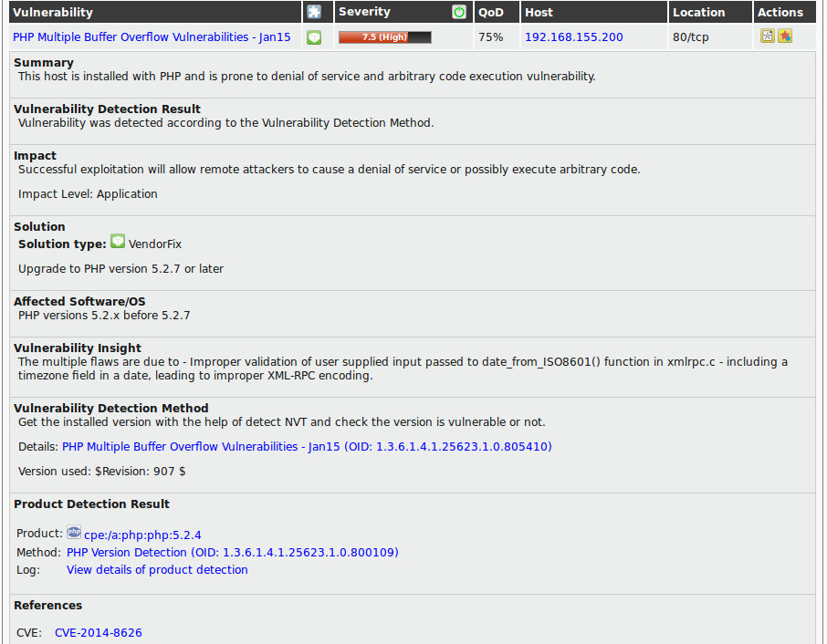Open cpe:/a:php:php:5.2.4 product link
The image size is (827, 644).
click(x=142, y=535)
